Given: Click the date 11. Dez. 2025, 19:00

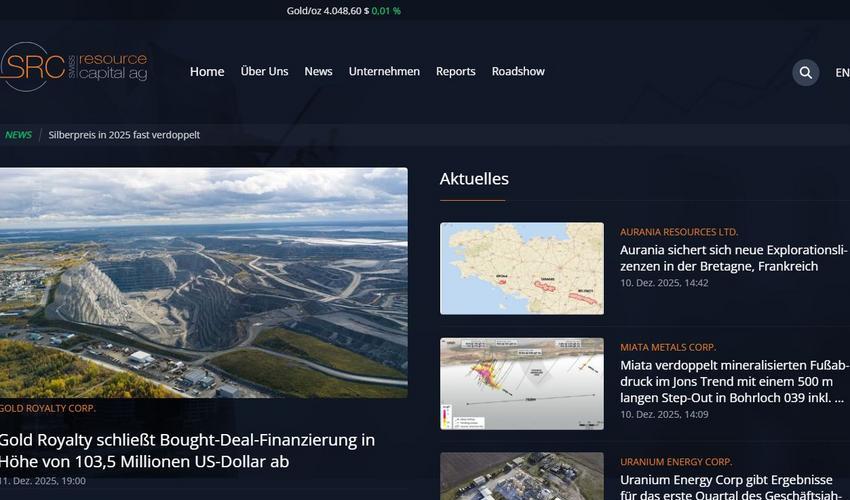Looking at the screenshot, I should point(43,481).
